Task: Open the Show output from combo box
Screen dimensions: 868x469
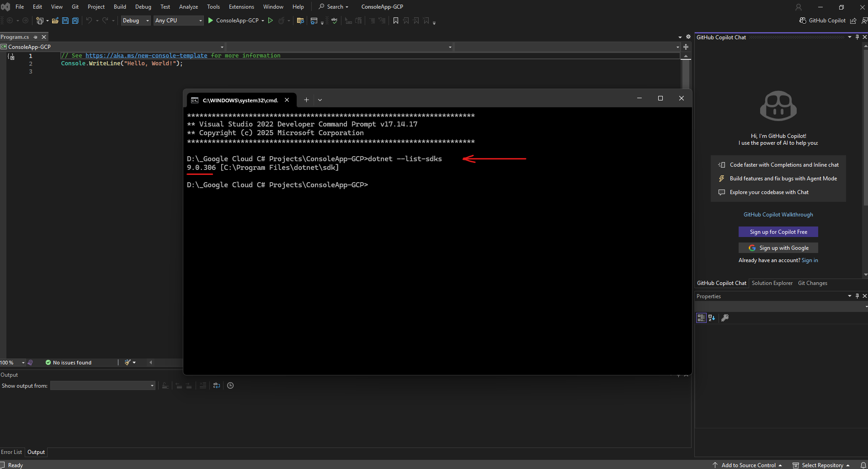Action: tap(102, 386)
